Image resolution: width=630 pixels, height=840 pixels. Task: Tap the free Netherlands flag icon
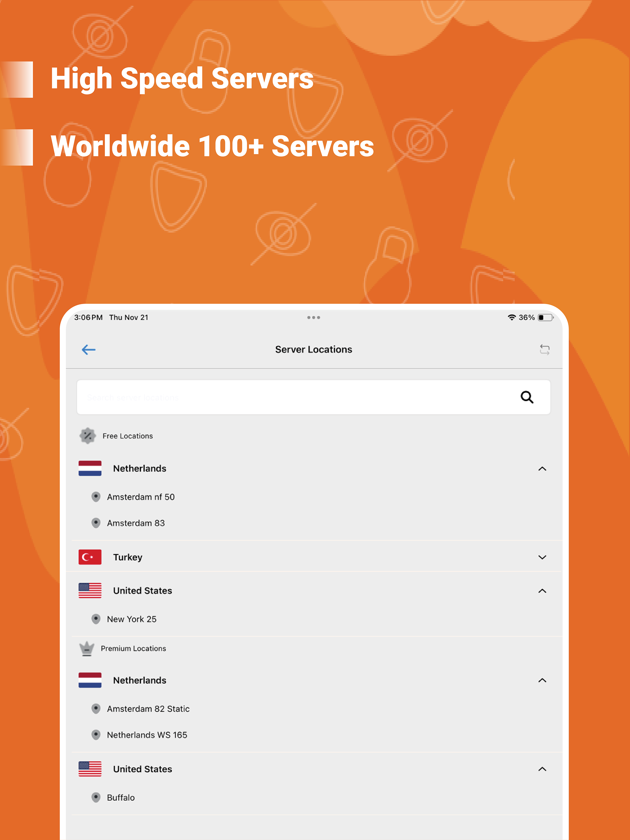tap(90, 468)
